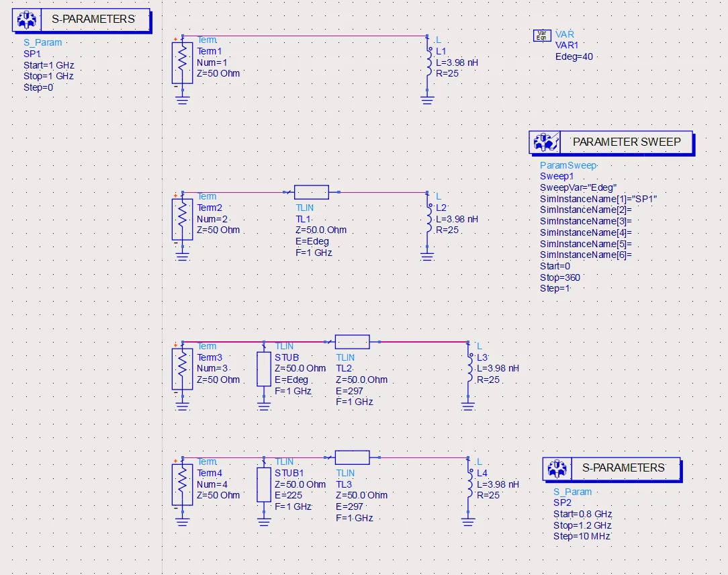
Task: Click the ground symbol under L3
Action: [x=468, y=406]
